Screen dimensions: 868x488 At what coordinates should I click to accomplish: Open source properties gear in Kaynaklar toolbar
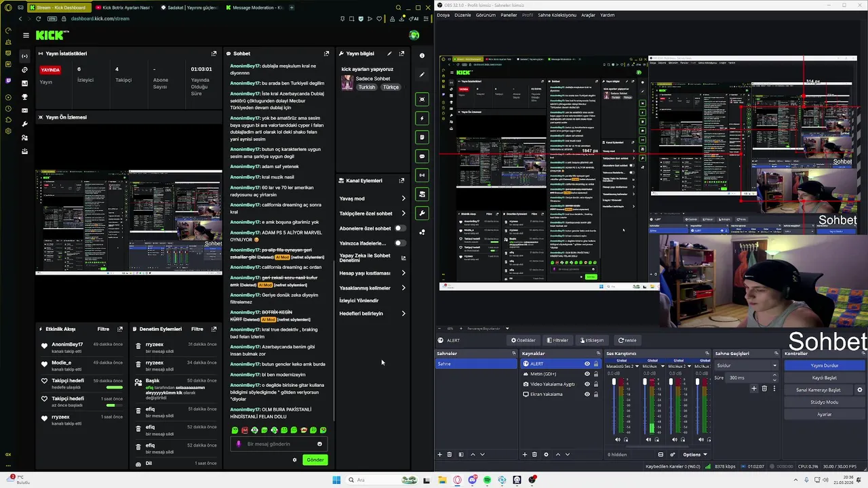tap(546, 455)
